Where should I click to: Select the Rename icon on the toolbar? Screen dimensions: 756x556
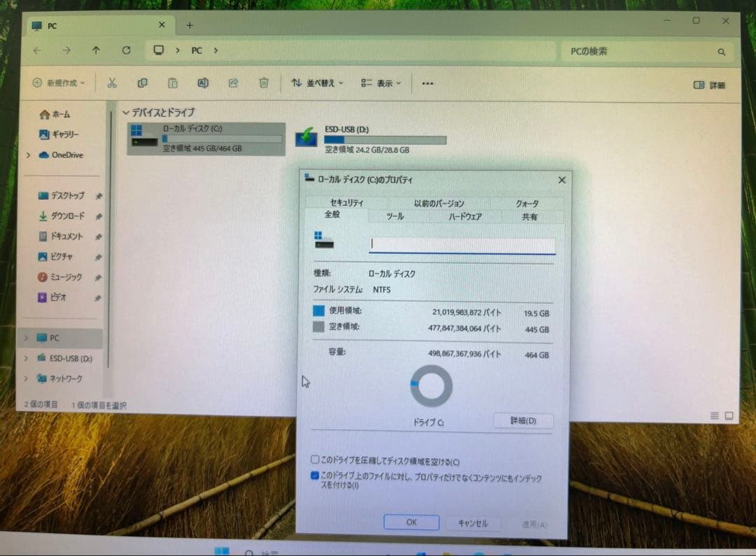click(x=202, y=83)
